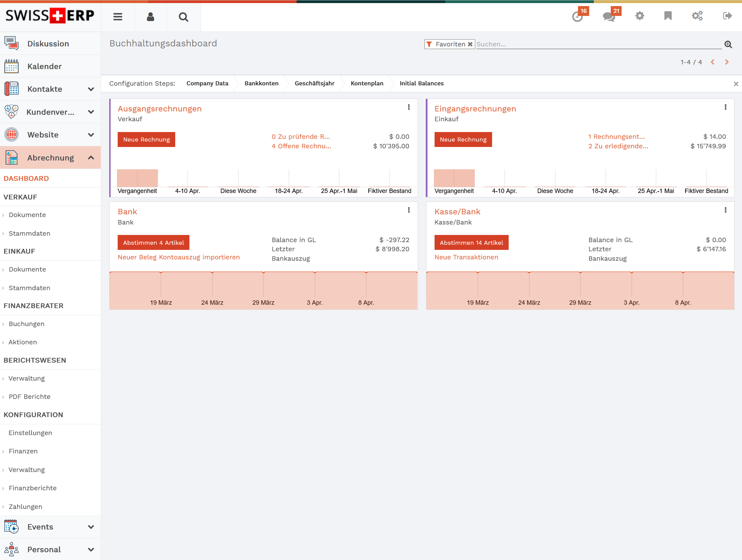Open Ausgangsrechnungen card options menu
The width and height of the screenshot is (742, 560).
(409, 107)
